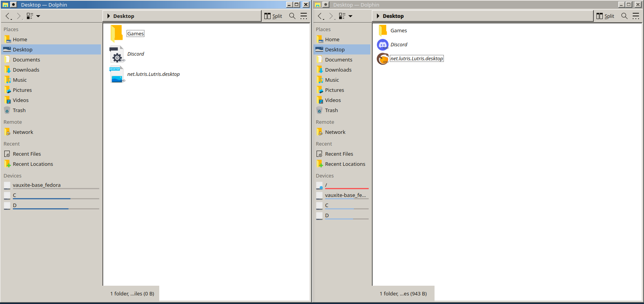Click net.lutris.Lutris.desktop label in left window
644x304 pixels.
153,74
